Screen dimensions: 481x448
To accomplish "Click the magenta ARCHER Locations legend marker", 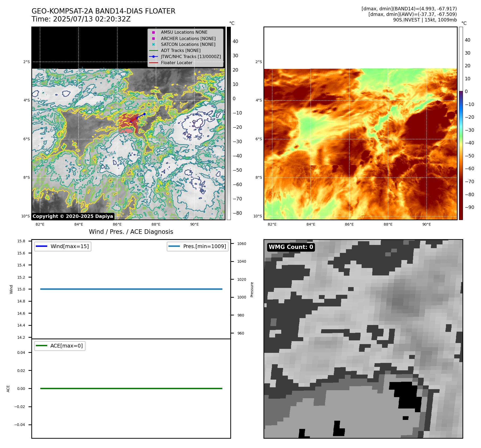I will (153, 38).
